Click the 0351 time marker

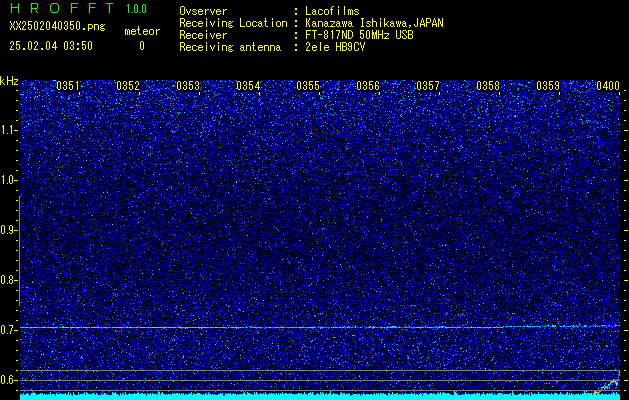tap(68, 86)
